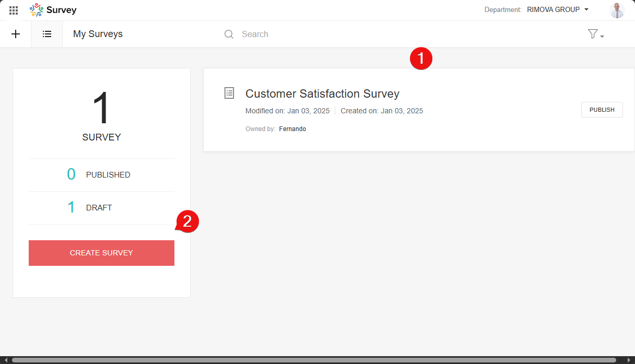Click the scrollbar right arrow
The width and height of the screenshot is (635, 364).
pyautogui.click(x=629, y=360)
